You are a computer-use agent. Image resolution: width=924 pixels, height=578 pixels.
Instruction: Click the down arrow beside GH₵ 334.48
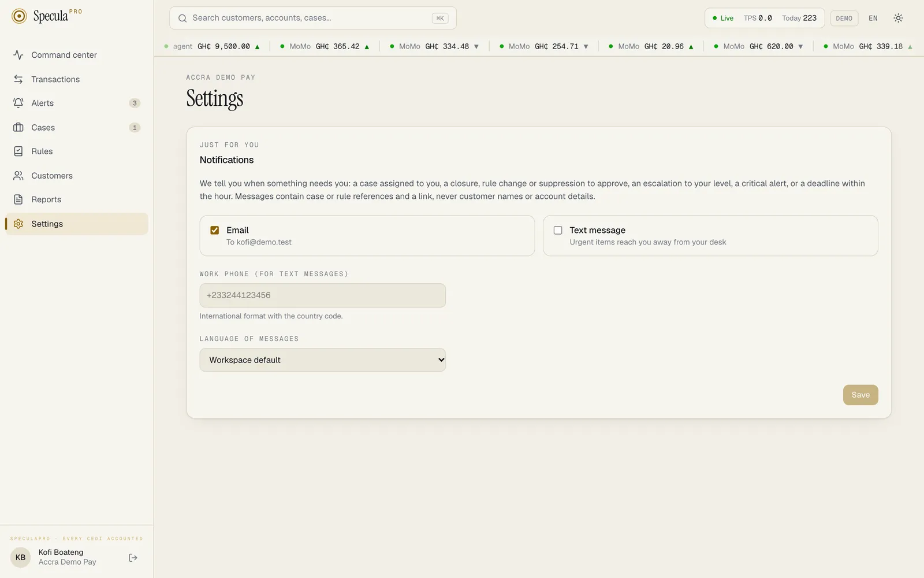(x=476, y=47)
